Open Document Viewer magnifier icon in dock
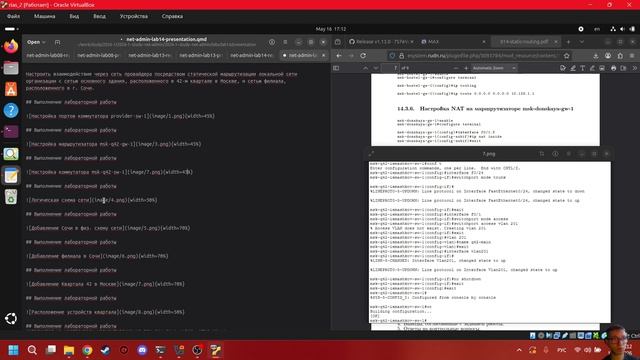The image size is (640, 360). click(x=11, y=153)
